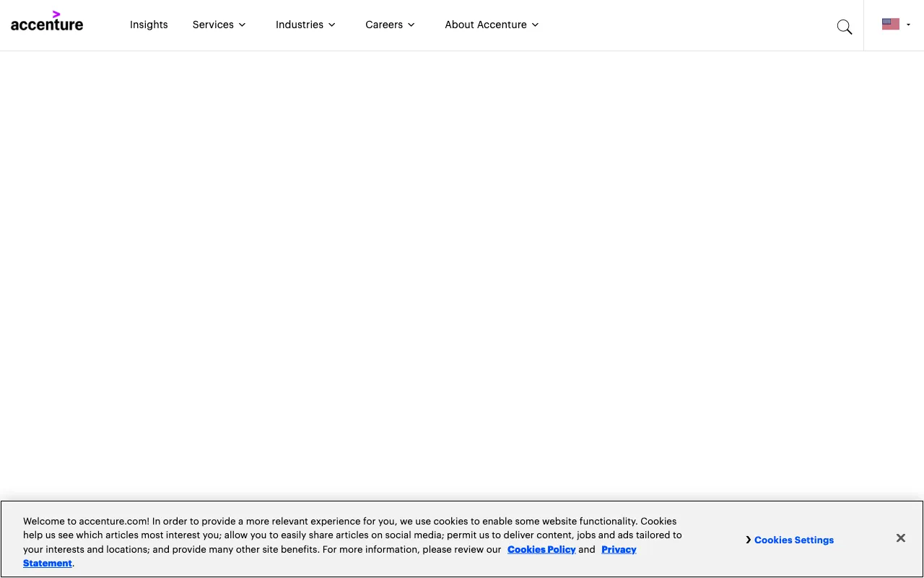
Task: Expand the country selector caret beside flag
Action: (908, 25)
